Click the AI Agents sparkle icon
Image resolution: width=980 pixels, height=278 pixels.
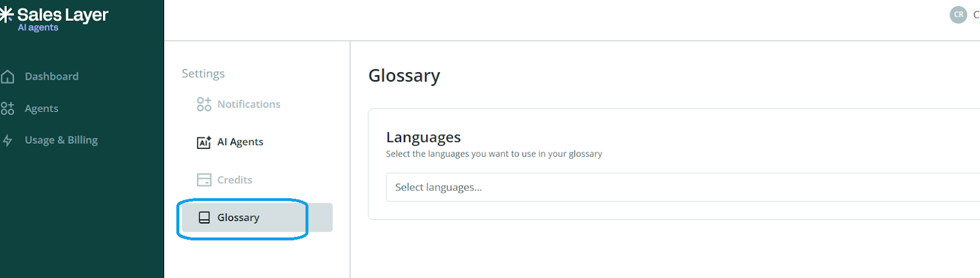click(x=204, y=142)
